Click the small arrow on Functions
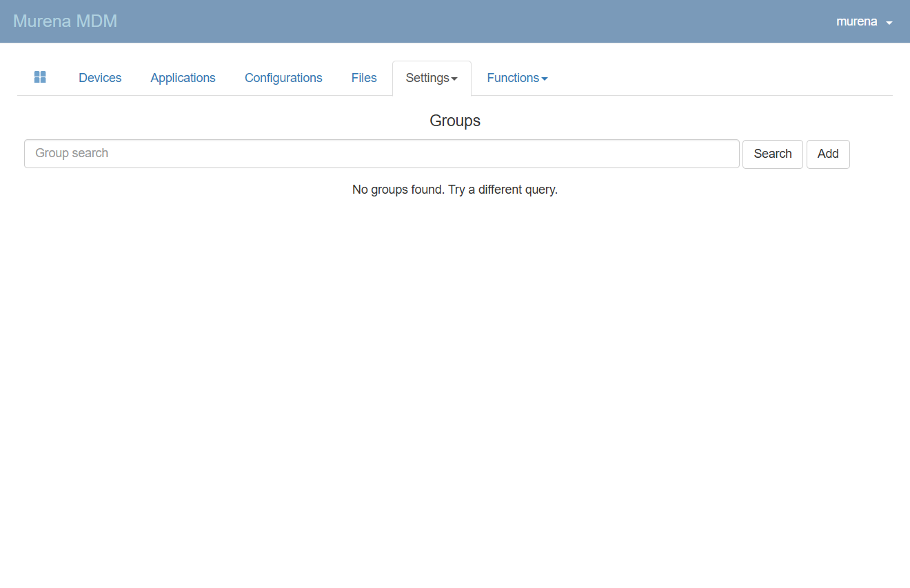The width and height of the screenshot is (910, 588). (545, 79)
